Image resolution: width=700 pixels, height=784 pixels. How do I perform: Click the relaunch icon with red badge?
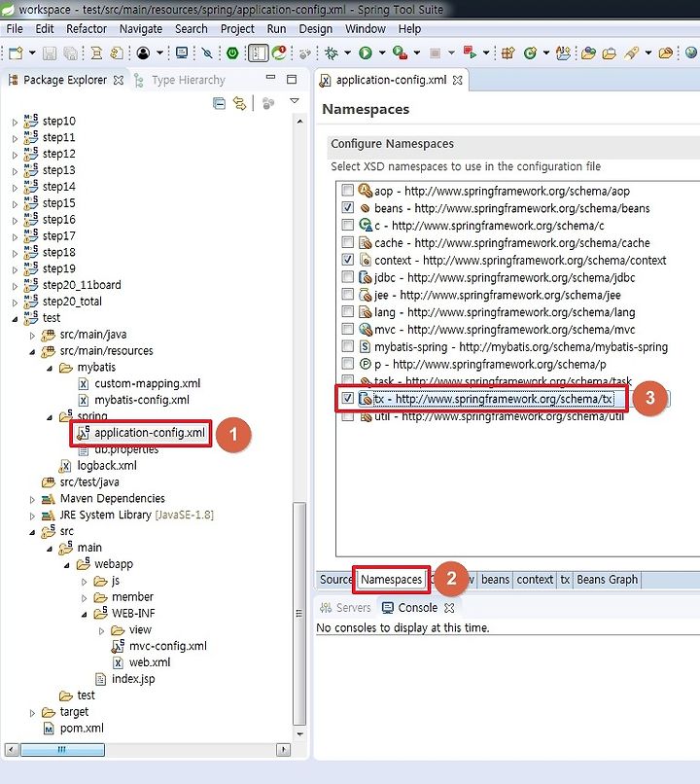[279, 53]
